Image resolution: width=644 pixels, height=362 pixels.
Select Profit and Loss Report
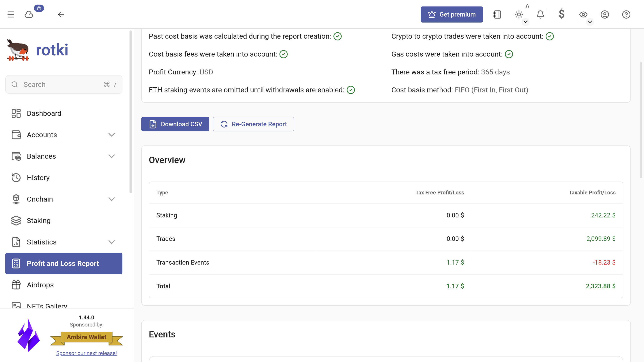64,264
